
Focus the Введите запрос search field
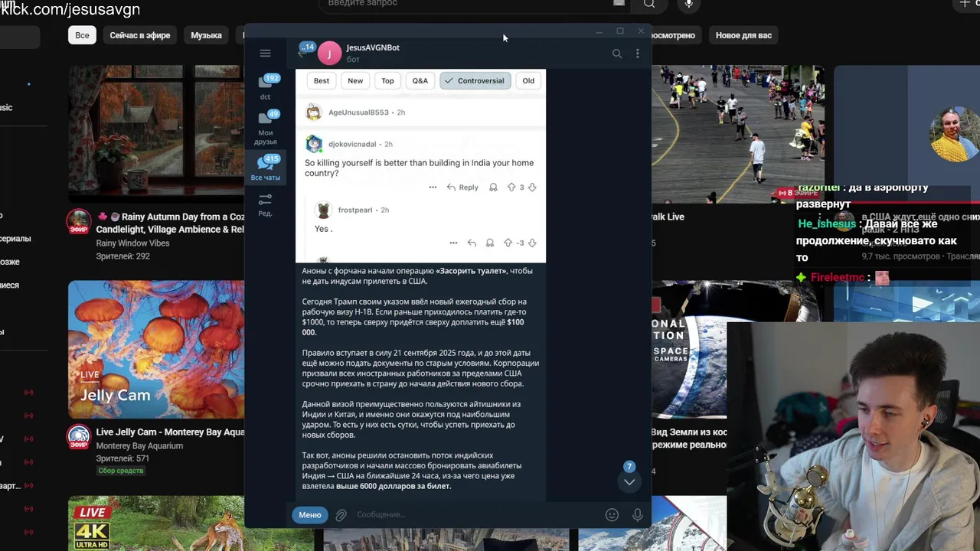pyautogui.click(x=475, y=4)
